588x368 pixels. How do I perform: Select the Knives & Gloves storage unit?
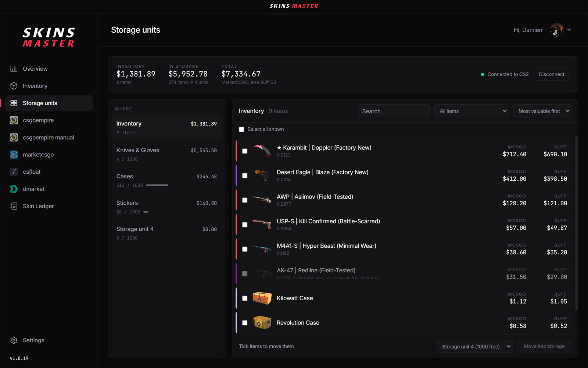pos(166,154)
